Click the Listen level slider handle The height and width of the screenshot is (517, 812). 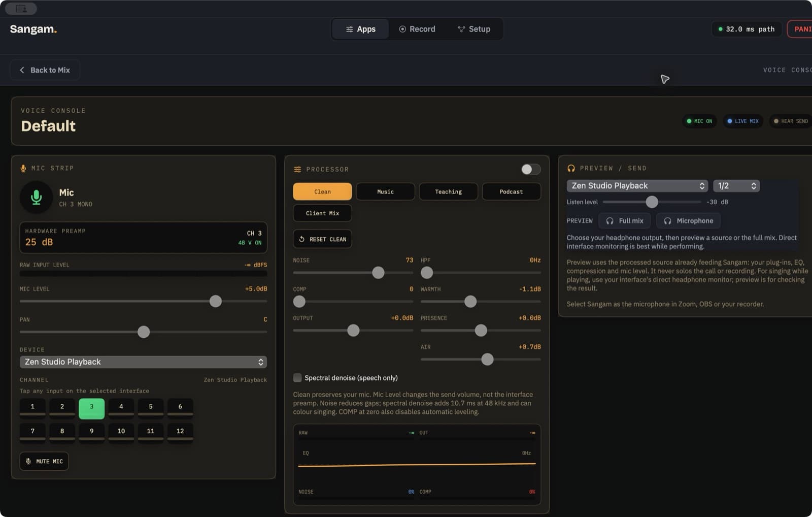[652, 202]
